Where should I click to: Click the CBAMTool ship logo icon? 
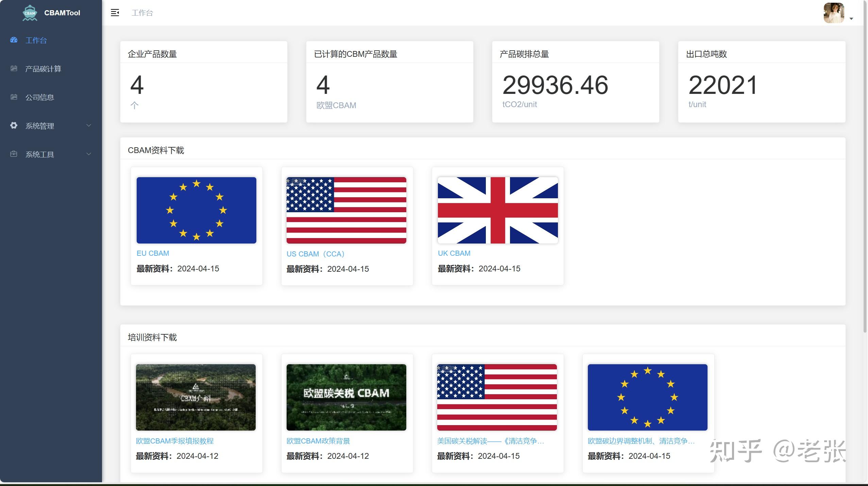30,13
